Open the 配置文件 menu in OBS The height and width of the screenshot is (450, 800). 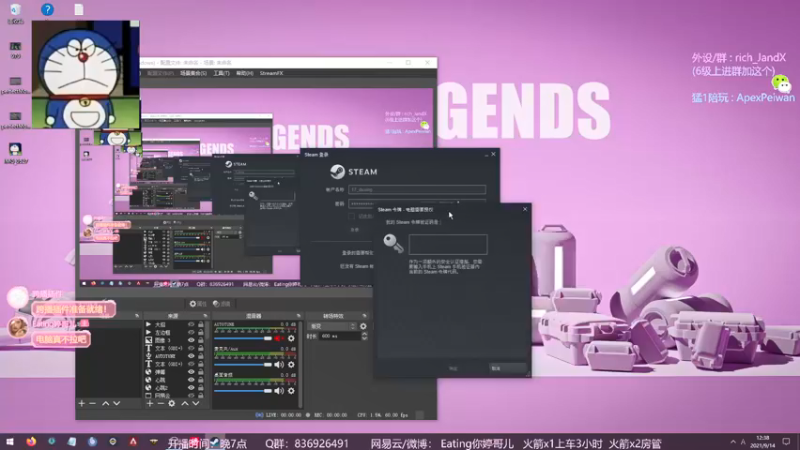(x=160, y=73)
